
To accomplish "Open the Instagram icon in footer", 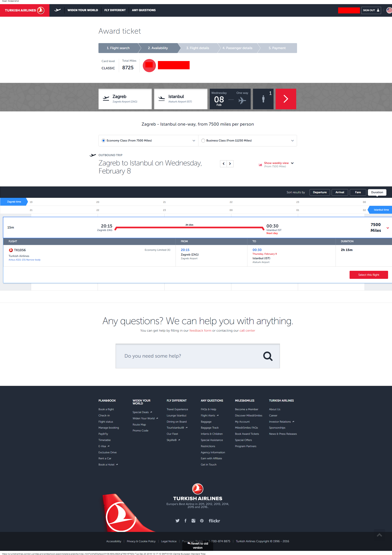I will point(193,521).
